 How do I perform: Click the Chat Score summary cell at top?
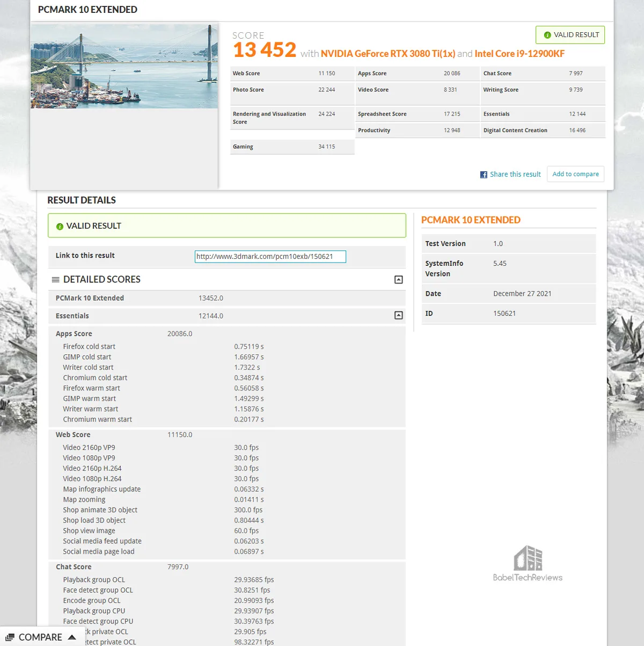tap(543, 74)
